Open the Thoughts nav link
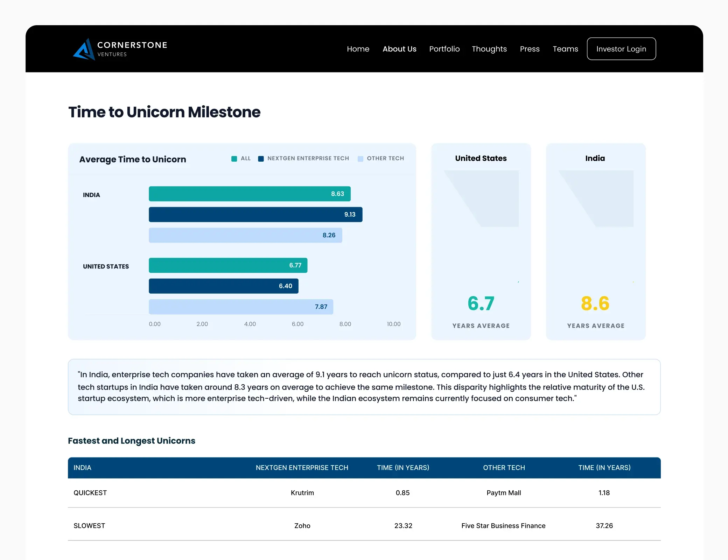Screen dimensions: 728x560 [x=489, y=49]
